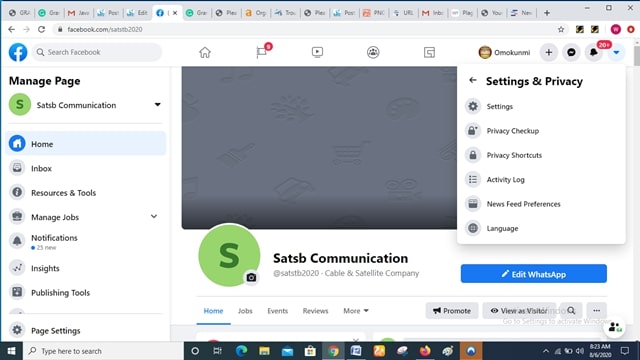Viewport: 640px width, 360px height.
Task: Switch to the Jobs tab
Action: click(245, 311)
